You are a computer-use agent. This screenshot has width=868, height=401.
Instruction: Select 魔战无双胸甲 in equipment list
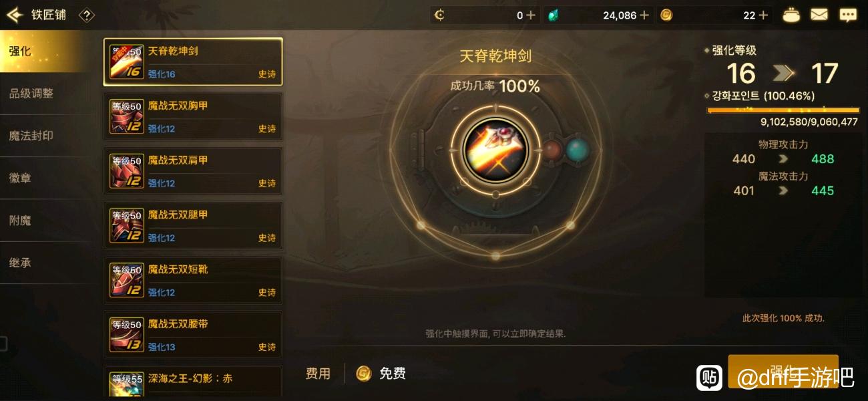193,116
